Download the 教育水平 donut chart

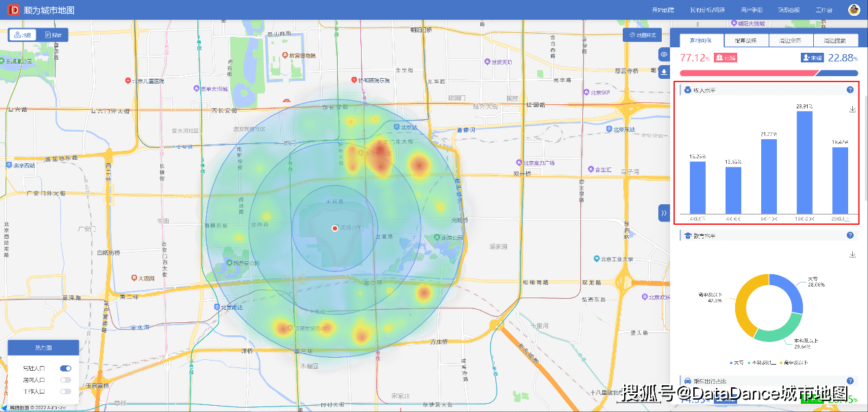tap(852, 254)
